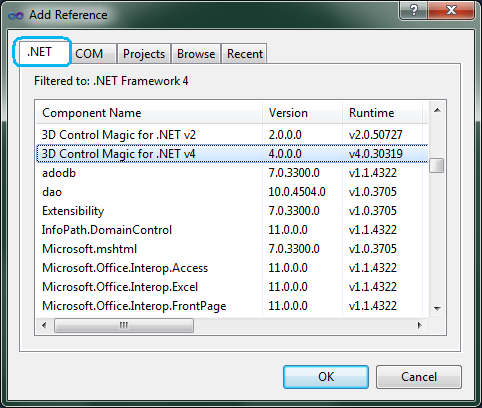Click the vertical scrollbar down arrow

[x=437, y=309]
